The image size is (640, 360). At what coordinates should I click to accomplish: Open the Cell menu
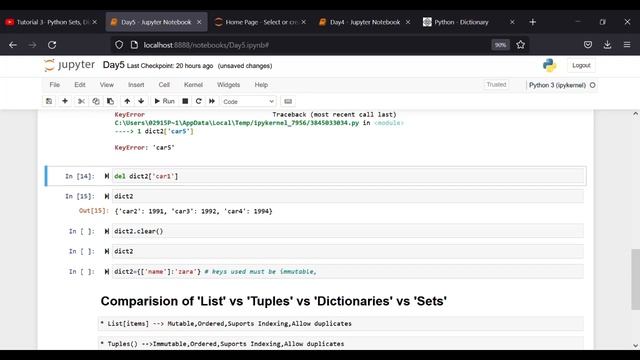tap(164, 85)
